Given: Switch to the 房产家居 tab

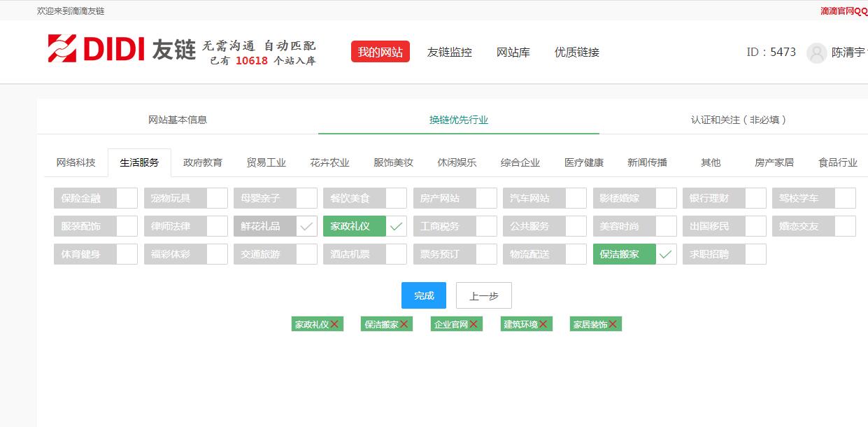Looking at the screenshot, I should [x=774, y=162].
